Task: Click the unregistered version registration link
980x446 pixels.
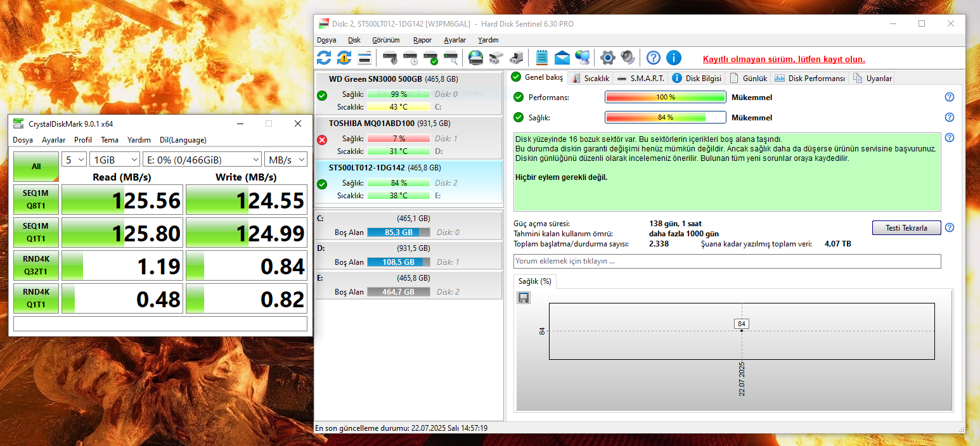Action: pyautogui.click(x=784, y=59)
